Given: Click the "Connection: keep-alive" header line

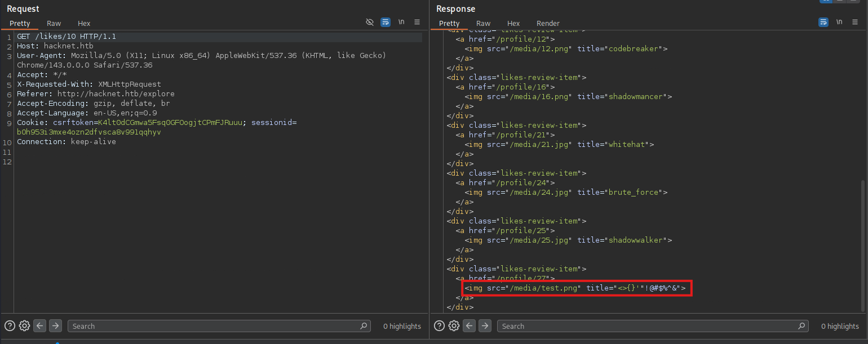Looking at the screenshot, I should pyautogui.click(x=67, y=142).
